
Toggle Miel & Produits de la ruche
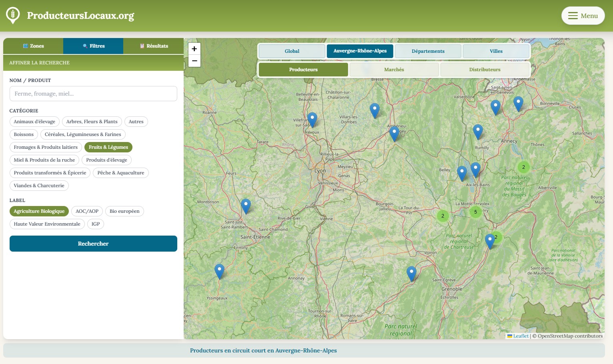[44, 160]
